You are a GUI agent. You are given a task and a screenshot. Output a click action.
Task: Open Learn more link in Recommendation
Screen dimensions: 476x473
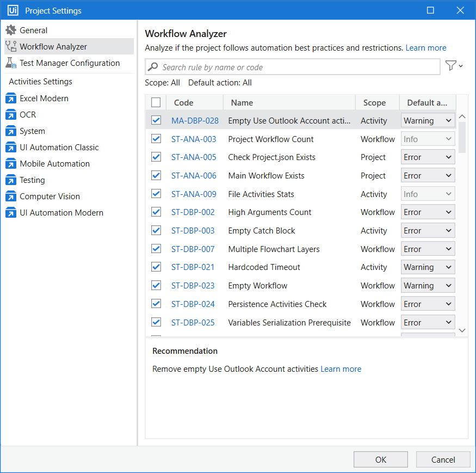[x=341, y=369]
